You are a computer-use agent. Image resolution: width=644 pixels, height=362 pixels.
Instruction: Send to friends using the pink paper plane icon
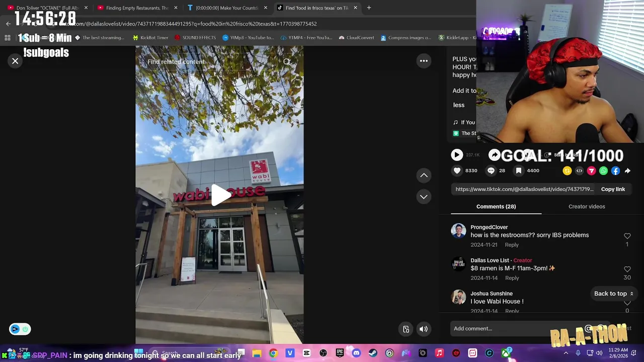[591, 171]
